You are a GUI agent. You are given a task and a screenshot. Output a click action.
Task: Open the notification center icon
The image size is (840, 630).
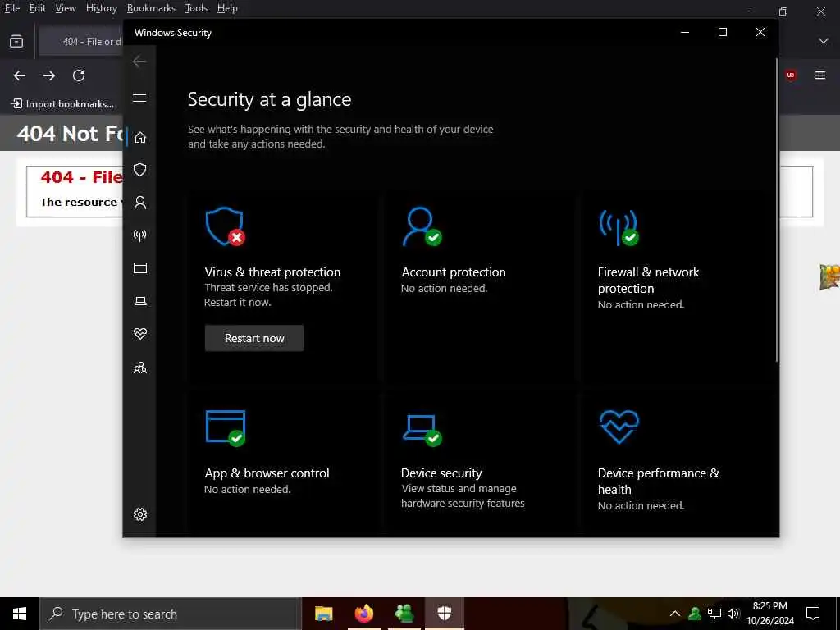click(x=813, y=614)
